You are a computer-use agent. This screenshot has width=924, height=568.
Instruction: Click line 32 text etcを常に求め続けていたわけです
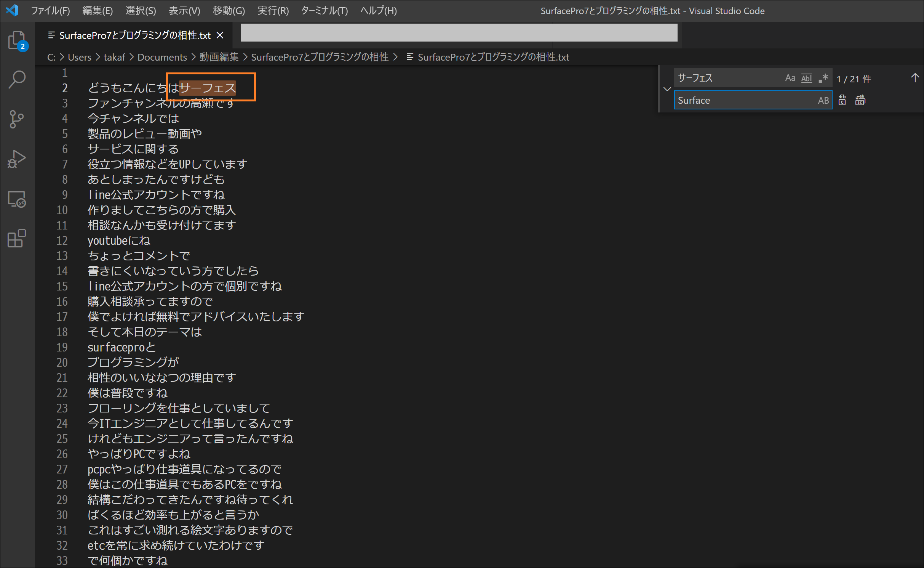(176, 546)
